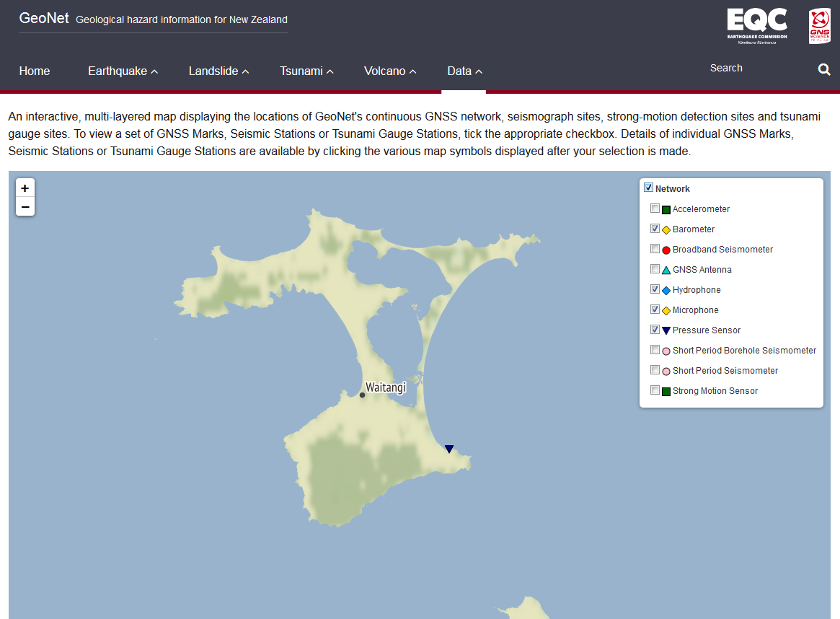Open the GNS Science logo

tap(819, 26)
